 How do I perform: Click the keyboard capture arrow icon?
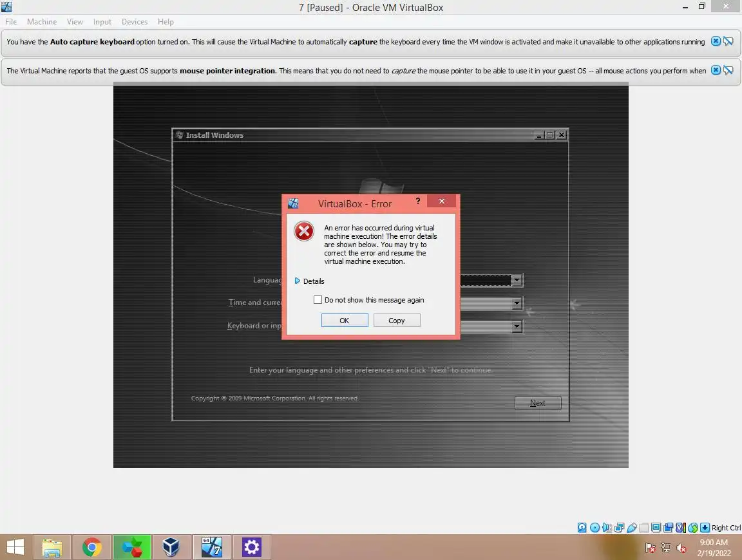[705, 528]
